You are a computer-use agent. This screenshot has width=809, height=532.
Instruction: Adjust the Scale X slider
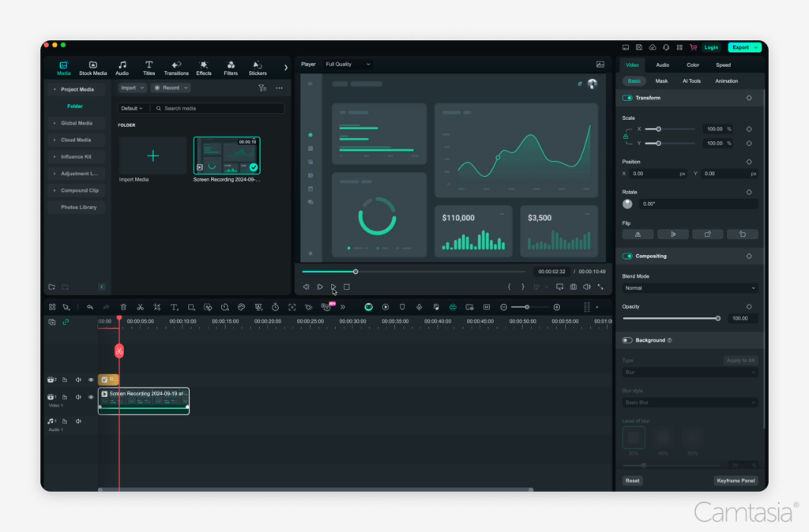(669, 129)
